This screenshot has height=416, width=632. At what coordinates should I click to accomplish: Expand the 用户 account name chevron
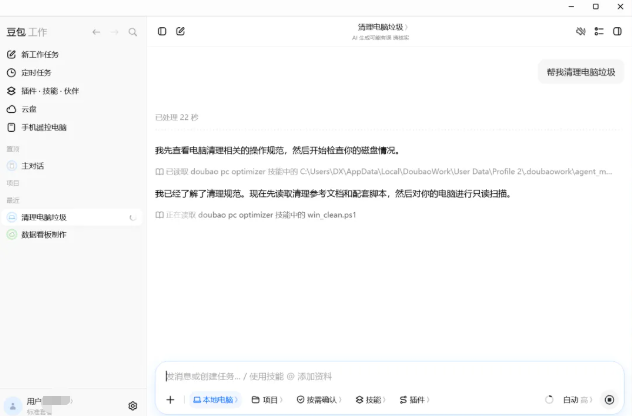[x=72, y=401]
